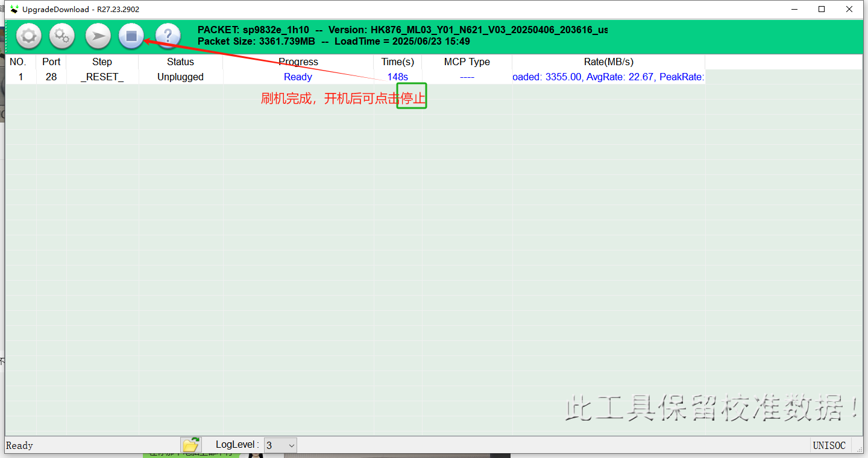
Task: Click the Stop Downloading square icon
Action: tap(131, 37)
